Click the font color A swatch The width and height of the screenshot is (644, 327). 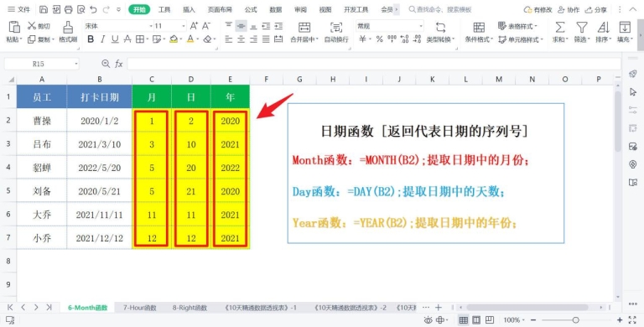tap(190, 39)
